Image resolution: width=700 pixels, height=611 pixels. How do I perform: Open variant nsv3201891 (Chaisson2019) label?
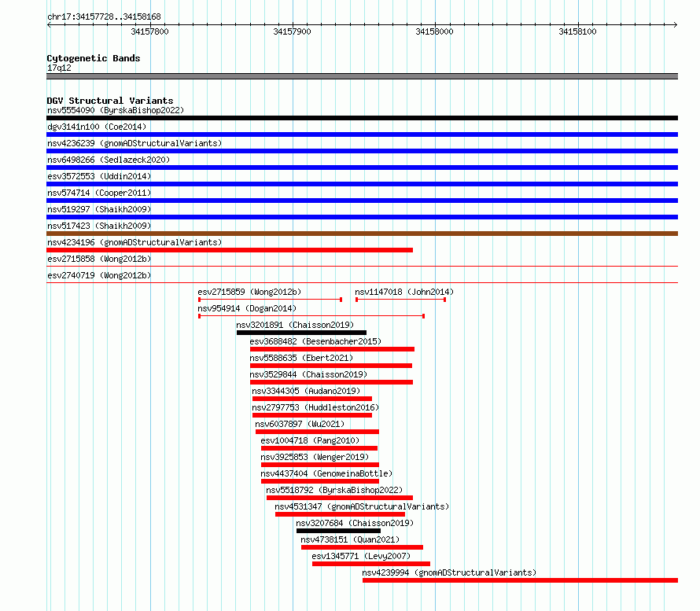pyautogui.click(x=295, y=325)
